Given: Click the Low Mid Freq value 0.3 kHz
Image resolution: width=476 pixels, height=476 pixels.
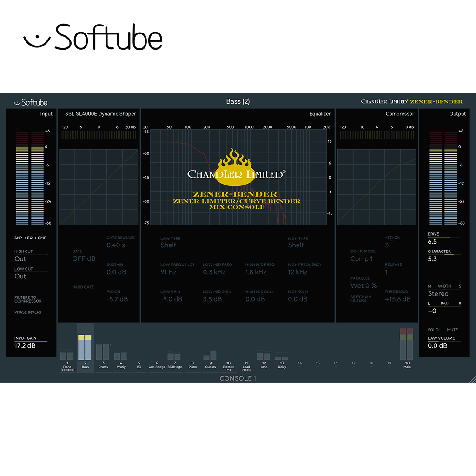Looking at the screenshot, I should click(x=214, y=272).
